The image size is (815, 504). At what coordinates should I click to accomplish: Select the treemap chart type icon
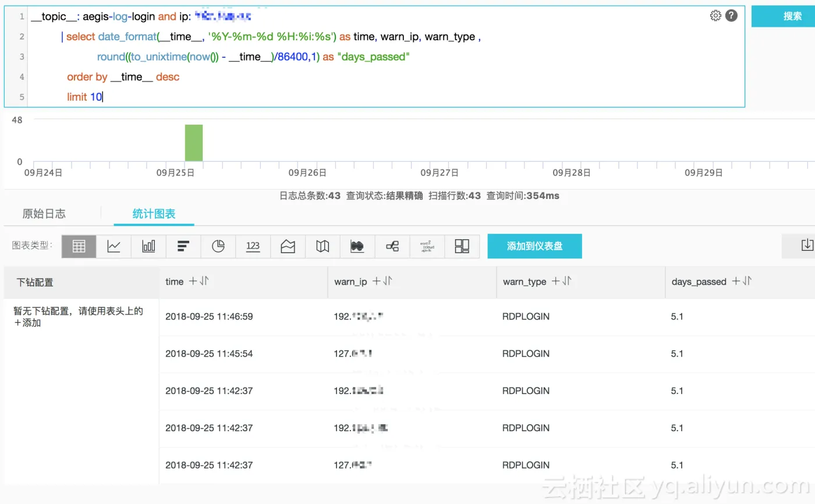click(x=462, y=246)
